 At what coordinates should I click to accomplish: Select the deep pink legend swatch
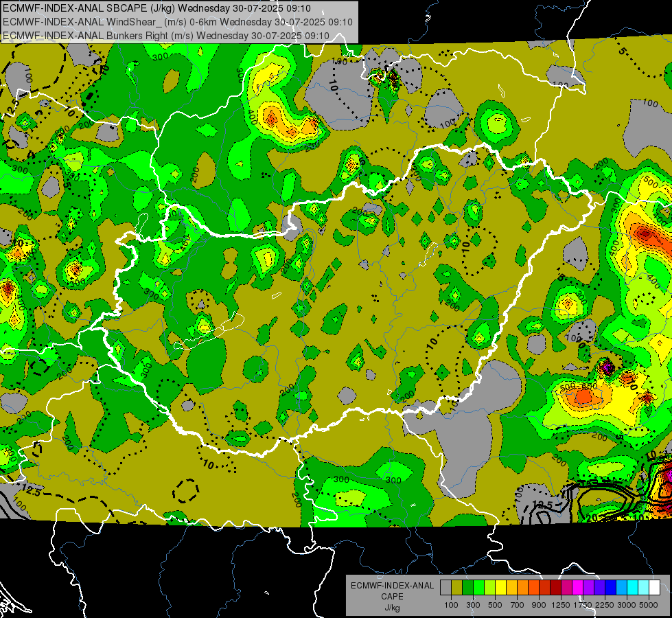(x=567, y=588)
